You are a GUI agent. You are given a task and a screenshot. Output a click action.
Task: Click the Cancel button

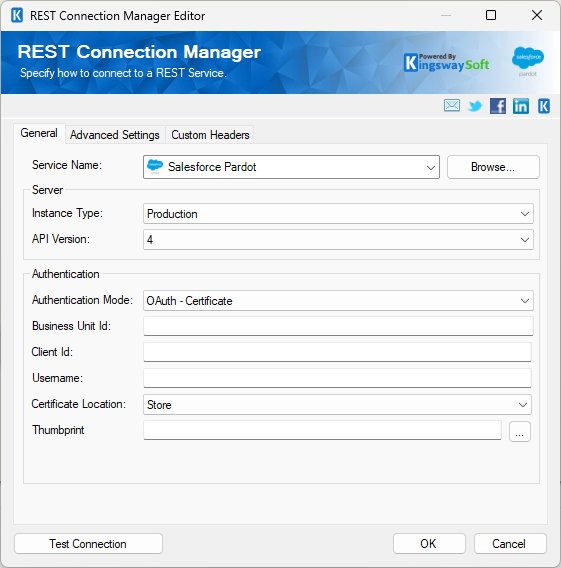click(x=510, y=544)
